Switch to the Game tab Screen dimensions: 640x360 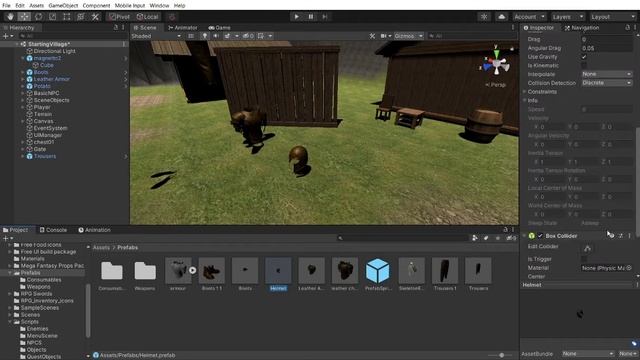[220, 27]
